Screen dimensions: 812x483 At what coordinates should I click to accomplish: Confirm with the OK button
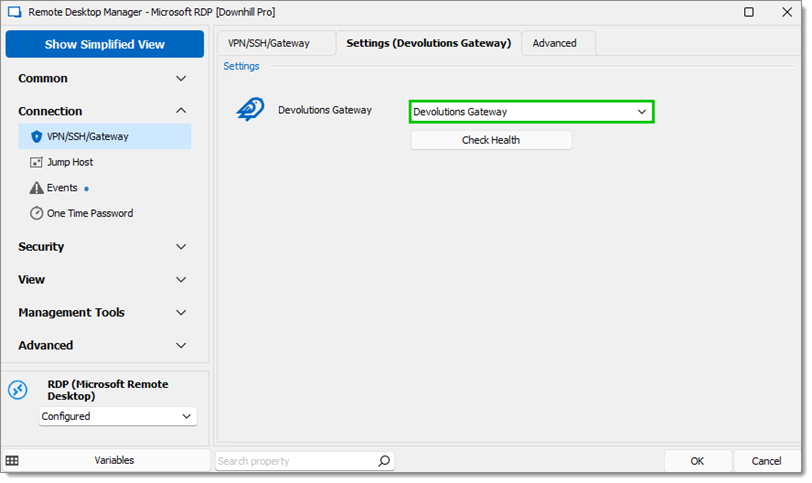697,461
